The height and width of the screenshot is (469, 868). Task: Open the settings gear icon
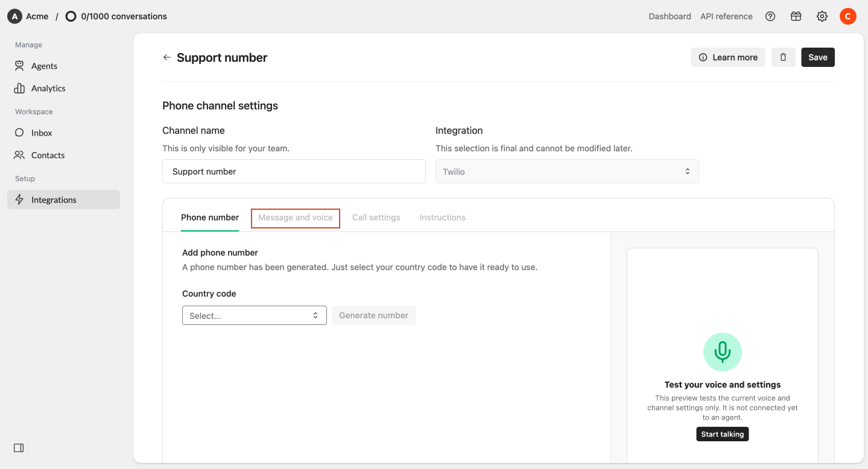pyautogui.click(x=822, y=16)
